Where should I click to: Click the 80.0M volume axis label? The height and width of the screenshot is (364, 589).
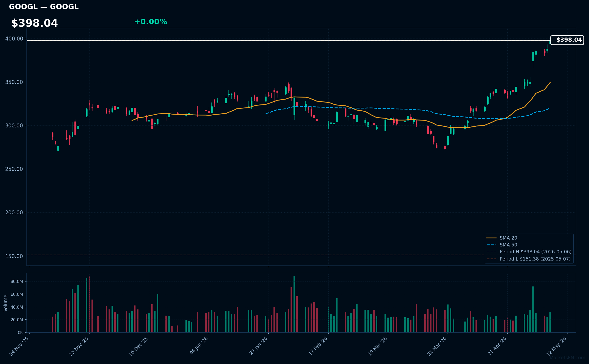[x=17, y=282]
